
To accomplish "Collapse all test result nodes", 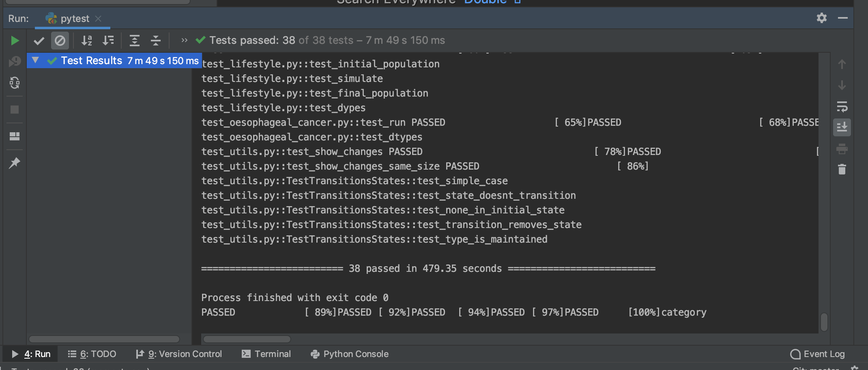I will (156, 41).
